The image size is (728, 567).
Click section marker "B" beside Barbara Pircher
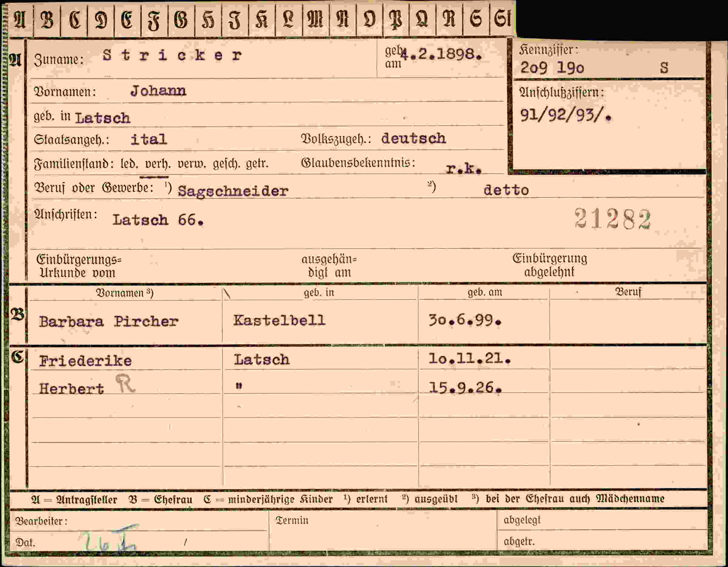18,314
